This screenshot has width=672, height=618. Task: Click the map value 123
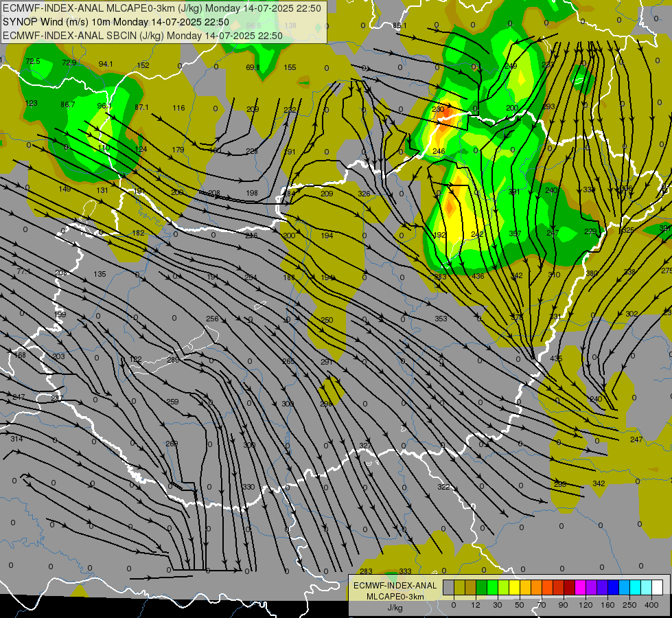[x=32, y=103]
